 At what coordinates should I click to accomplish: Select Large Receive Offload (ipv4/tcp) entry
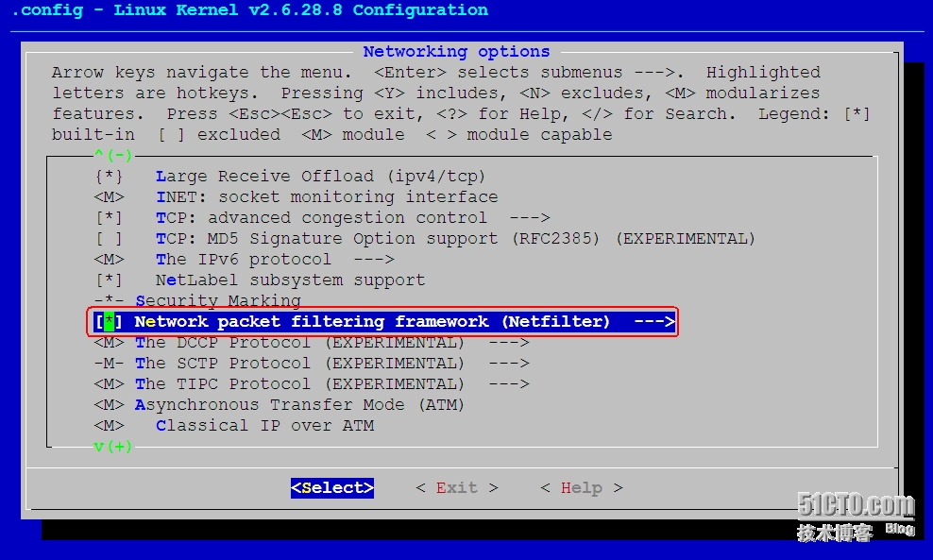coord(321,177)
